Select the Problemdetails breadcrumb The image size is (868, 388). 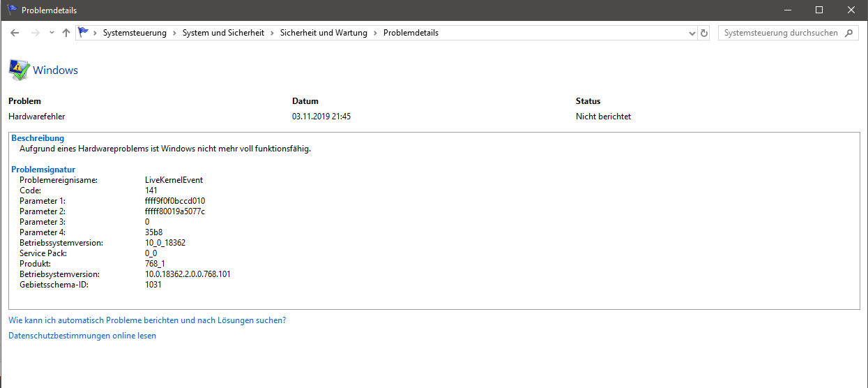tap(411, 33)
